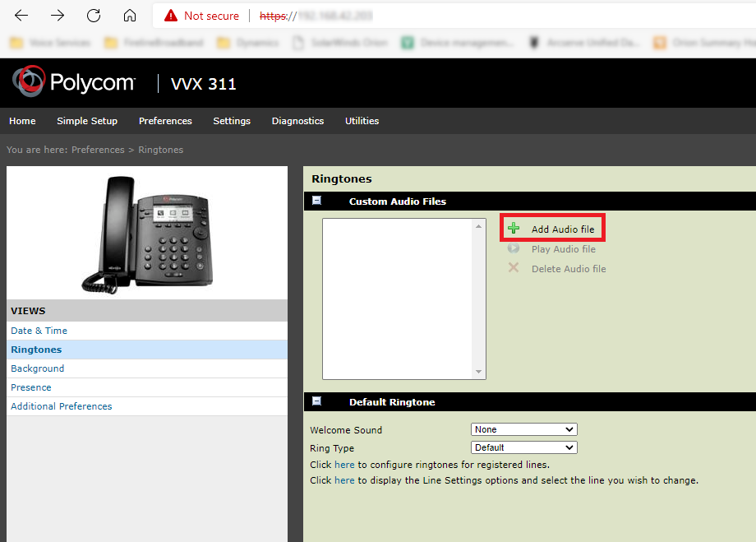Image resolution: width=756 pixels, height=542 pixels.
Task: Click the Ring Type label
Action: (332, 448)
